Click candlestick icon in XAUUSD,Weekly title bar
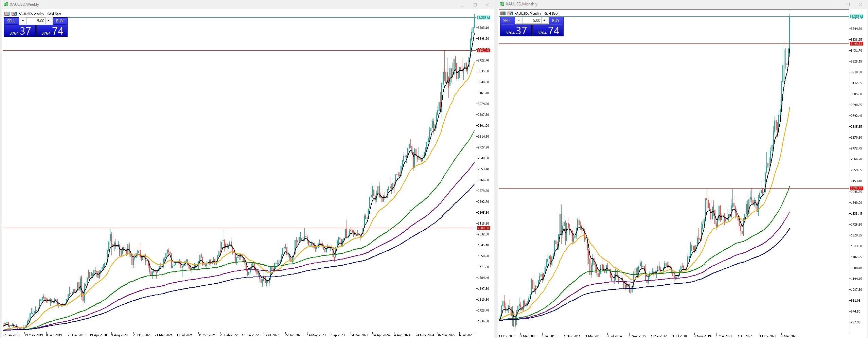 point(6,4)
